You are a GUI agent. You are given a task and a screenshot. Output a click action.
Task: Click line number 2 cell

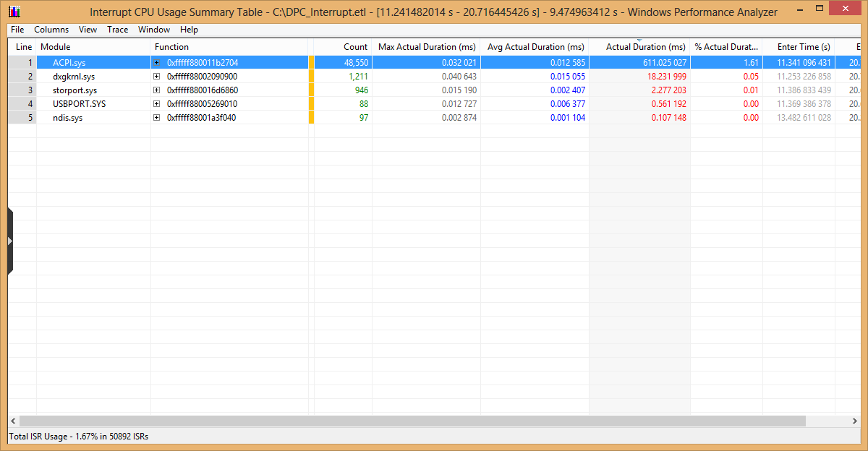22,77
